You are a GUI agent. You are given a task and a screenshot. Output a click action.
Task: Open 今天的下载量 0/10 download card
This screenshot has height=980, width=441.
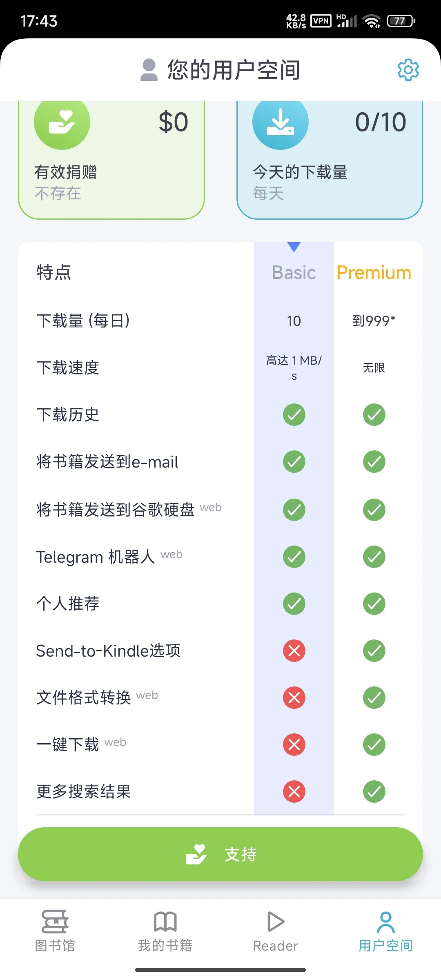click(330, 171)
